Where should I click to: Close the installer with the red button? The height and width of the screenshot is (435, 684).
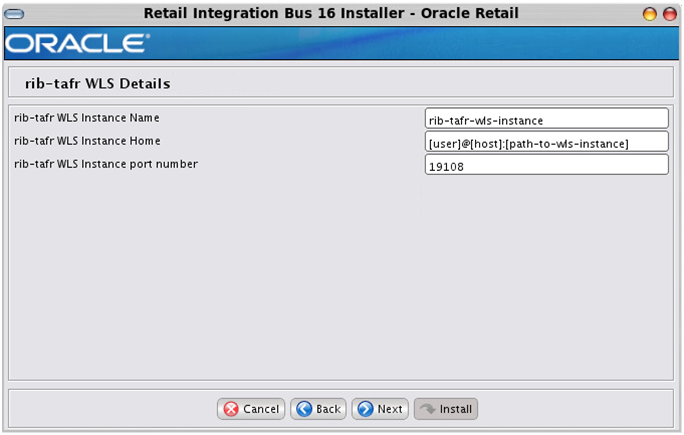(x=670, y=14)
